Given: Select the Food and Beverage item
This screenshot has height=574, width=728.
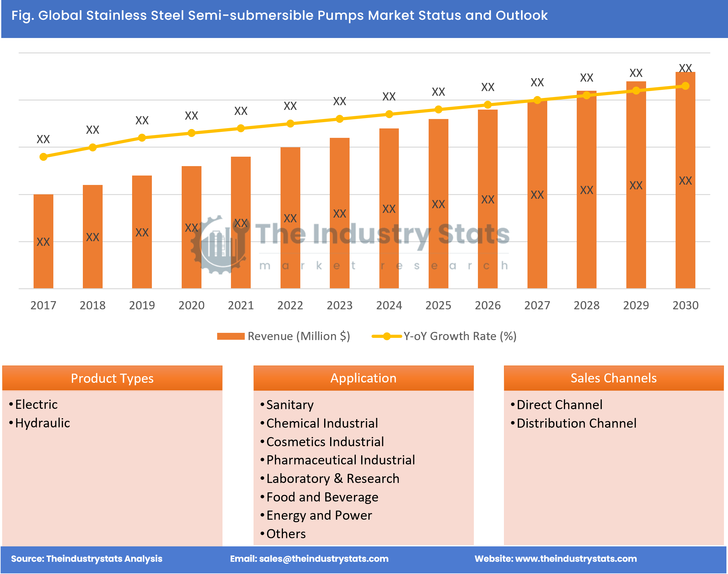Looking at the screenshot, I should [x=322, y=497].
